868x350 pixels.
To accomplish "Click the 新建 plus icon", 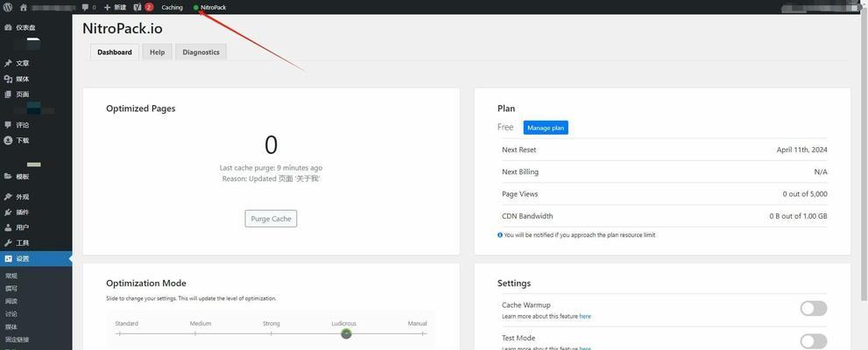I will pos(108,7).
